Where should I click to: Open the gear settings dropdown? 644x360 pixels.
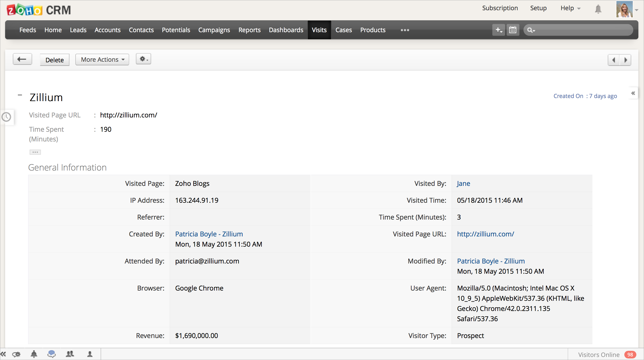tap(144, 59)
